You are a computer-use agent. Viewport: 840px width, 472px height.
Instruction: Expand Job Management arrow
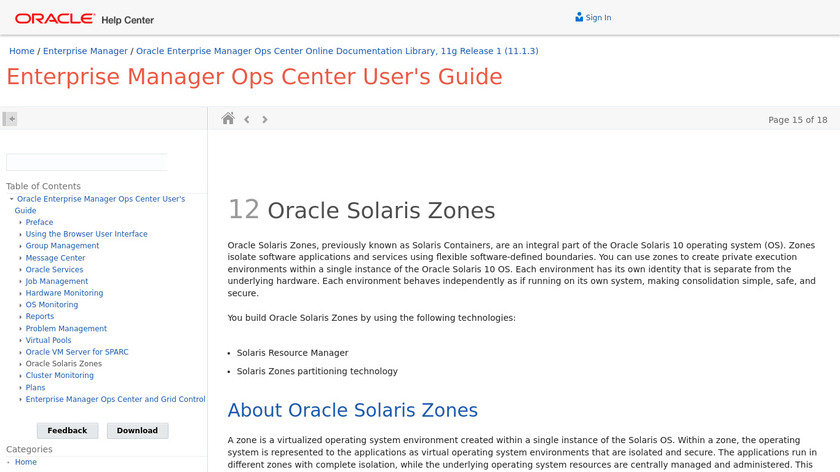point(20,281)
